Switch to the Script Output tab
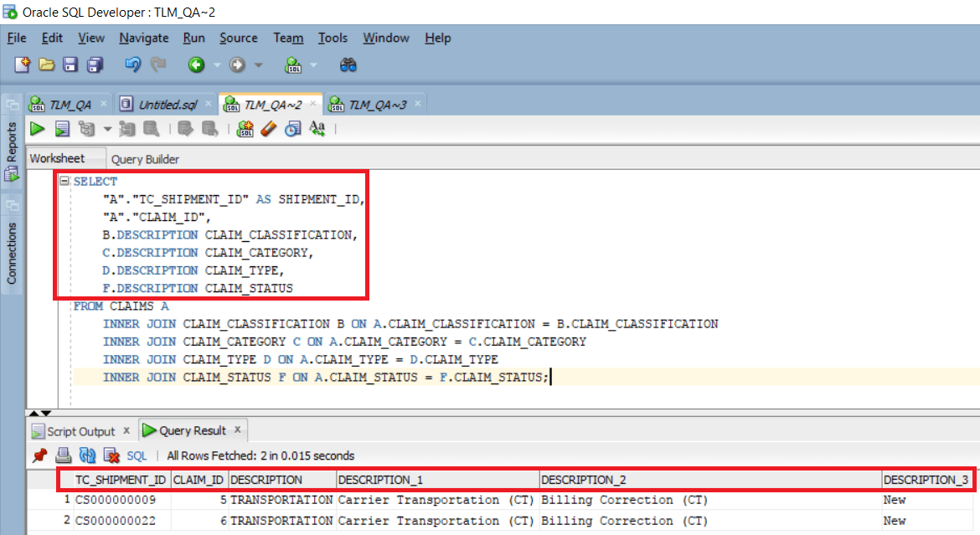The height and width of the screenshot is (535, 980). (81, 431)
